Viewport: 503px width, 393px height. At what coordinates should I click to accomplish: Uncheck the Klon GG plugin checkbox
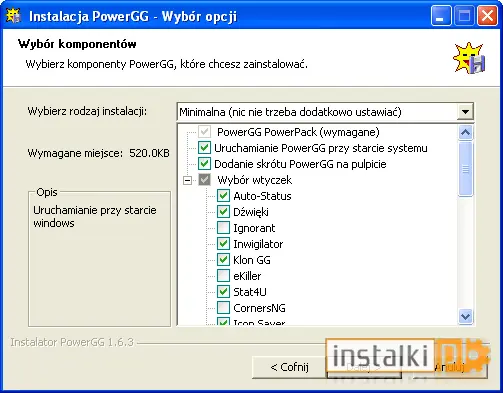(223, 260)
